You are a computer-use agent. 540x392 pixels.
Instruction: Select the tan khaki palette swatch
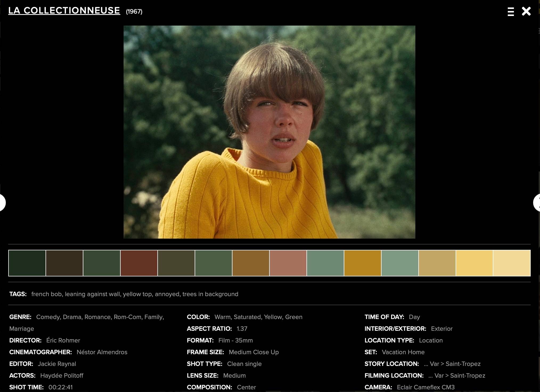(437, 263)
